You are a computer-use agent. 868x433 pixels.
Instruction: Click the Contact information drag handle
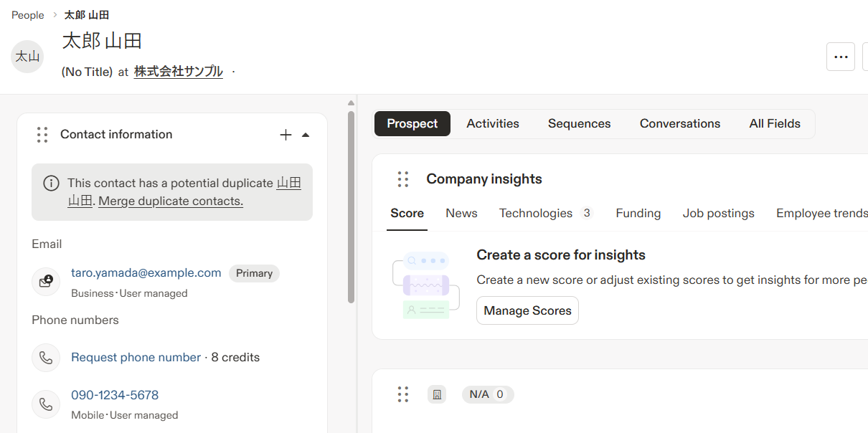coord(42,135)
